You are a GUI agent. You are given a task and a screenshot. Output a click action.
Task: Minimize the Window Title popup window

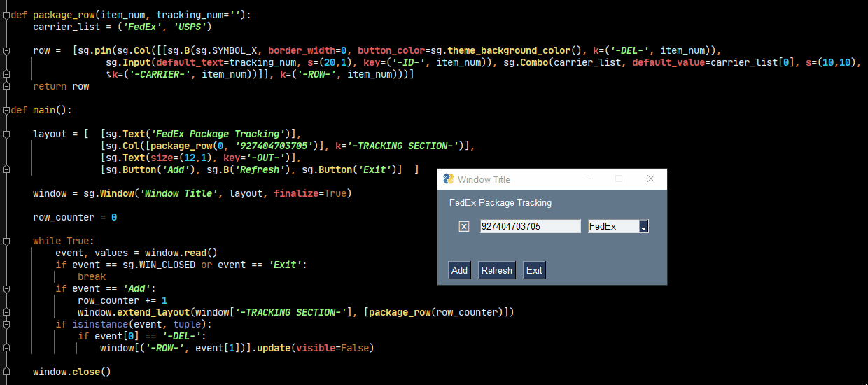(587, 179)
